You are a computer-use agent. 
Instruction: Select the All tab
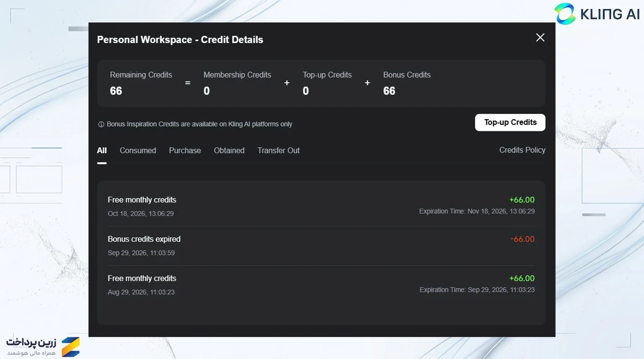[102, 151]
